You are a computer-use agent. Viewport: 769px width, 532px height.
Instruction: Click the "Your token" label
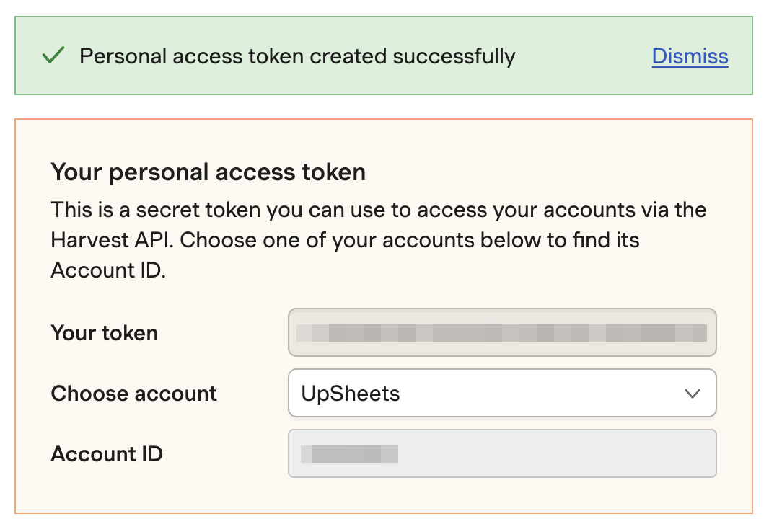[105, 333]
